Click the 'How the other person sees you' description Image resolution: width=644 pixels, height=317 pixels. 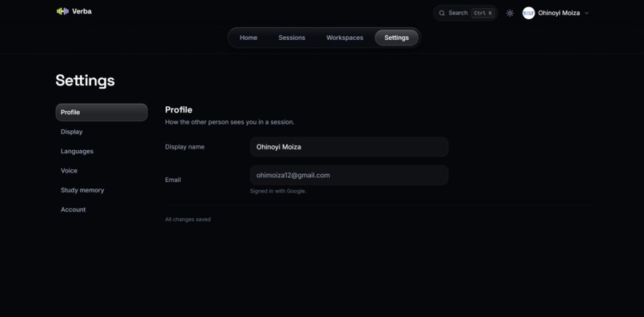click(x=229, y=122)
